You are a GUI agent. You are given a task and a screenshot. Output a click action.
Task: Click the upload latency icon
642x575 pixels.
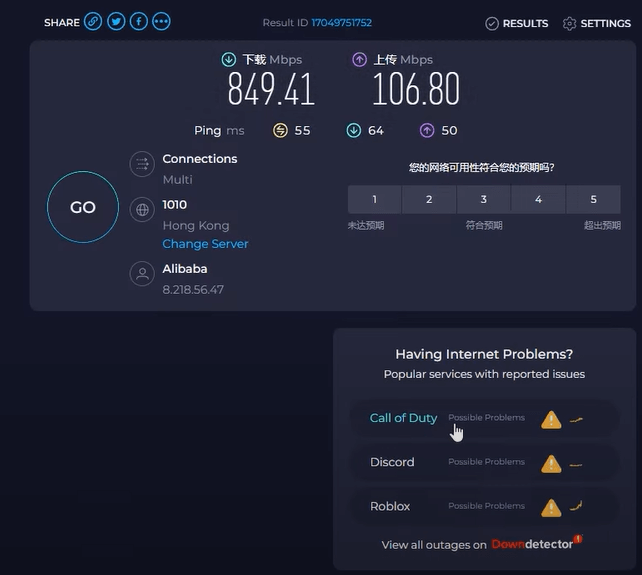[427, 131]
